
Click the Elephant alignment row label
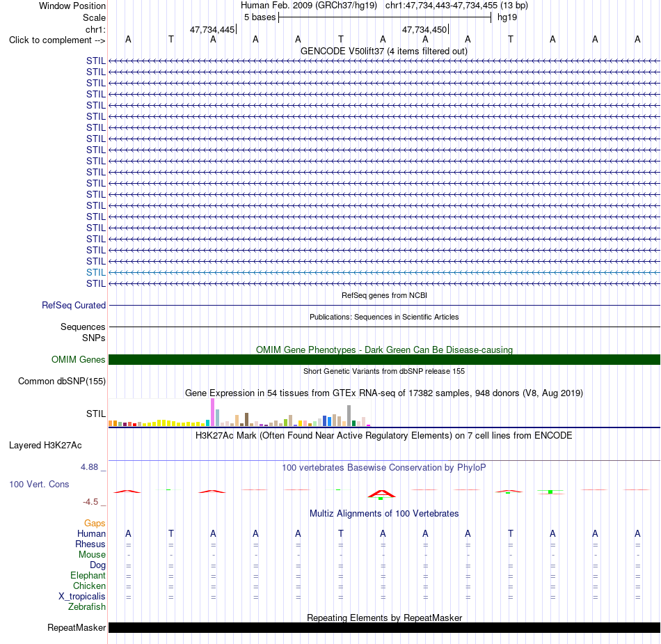coord(88,575)
